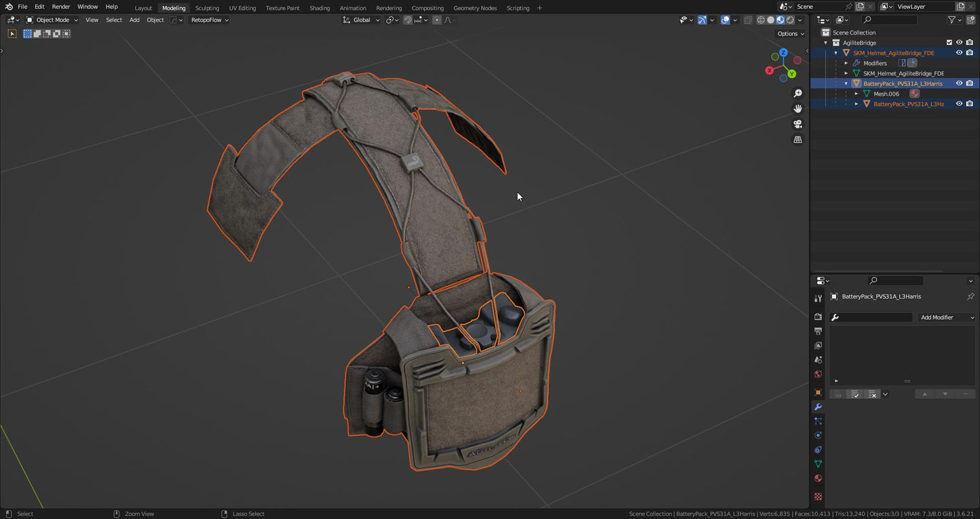
Task: Expand the Mesh.006 tree item
Action: click(x=857, y=94)
